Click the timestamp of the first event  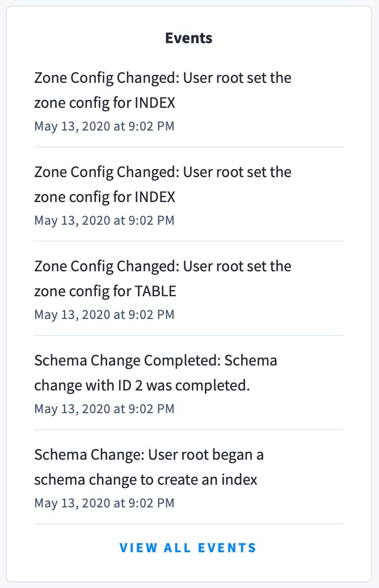point(104,126)
